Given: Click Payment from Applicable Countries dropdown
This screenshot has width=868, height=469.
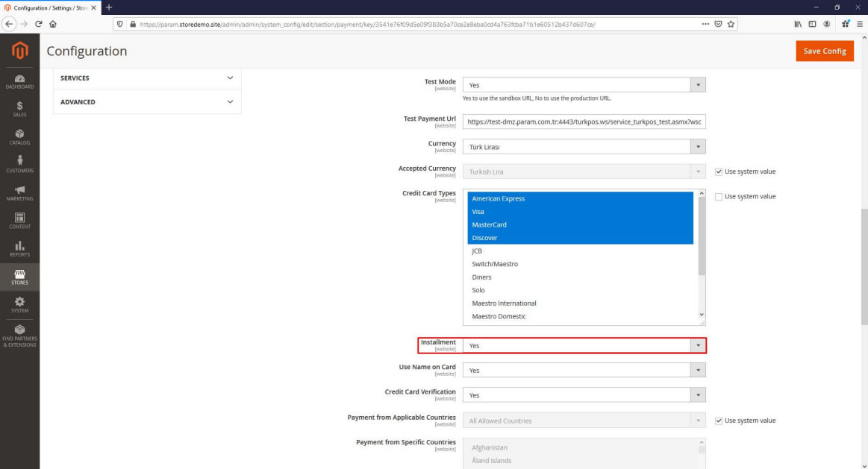Looking at the screenshot, I should (584, 421).
